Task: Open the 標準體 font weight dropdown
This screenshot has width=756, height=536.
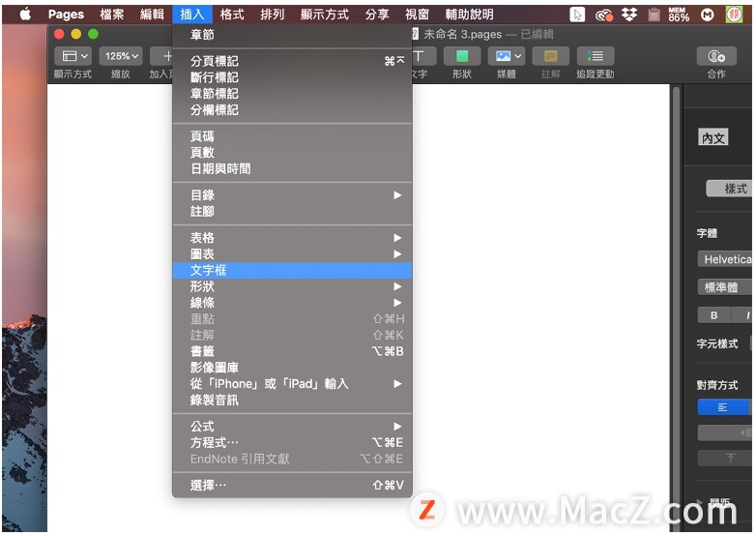Action: [x=725, y=287]
